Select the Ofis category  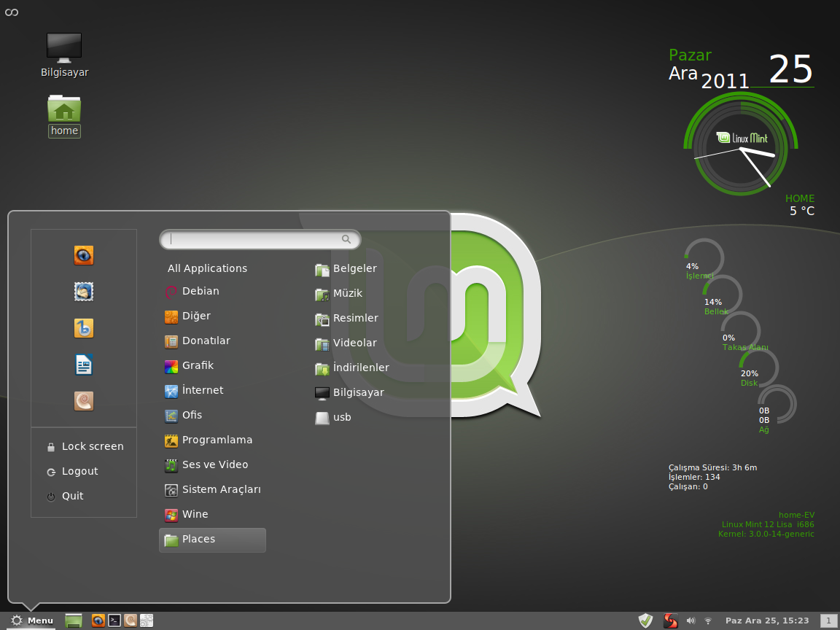213,415
